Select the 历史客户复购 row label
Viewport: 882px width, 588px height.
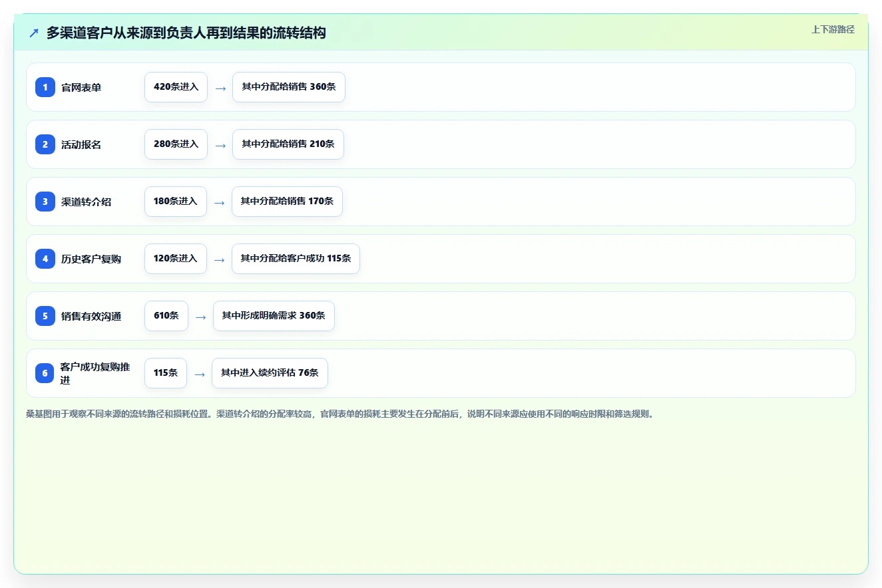[x=91, y=259]
